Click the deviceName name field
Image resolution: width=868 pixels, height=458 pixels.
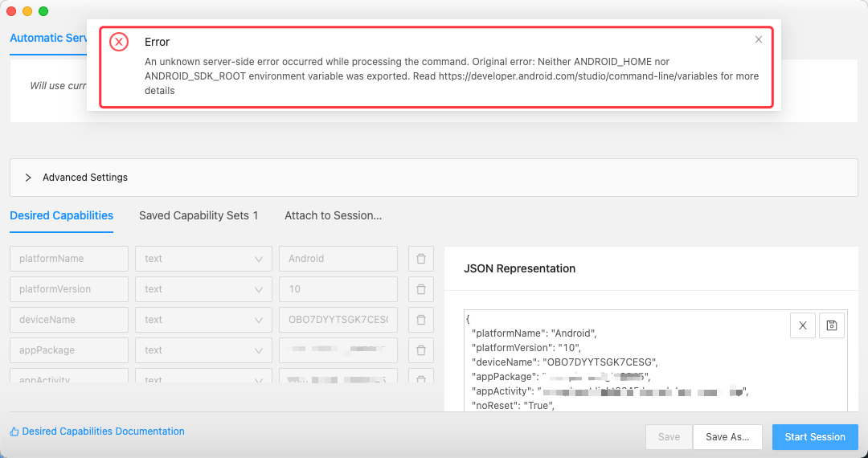tap(69, 319)
